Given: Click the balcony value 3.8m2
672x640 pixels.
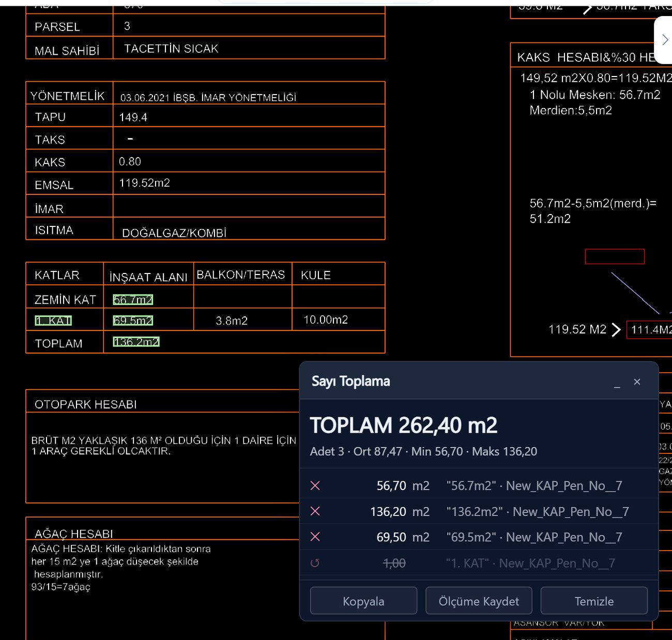Looking at the screenshot, I should 232,321.
